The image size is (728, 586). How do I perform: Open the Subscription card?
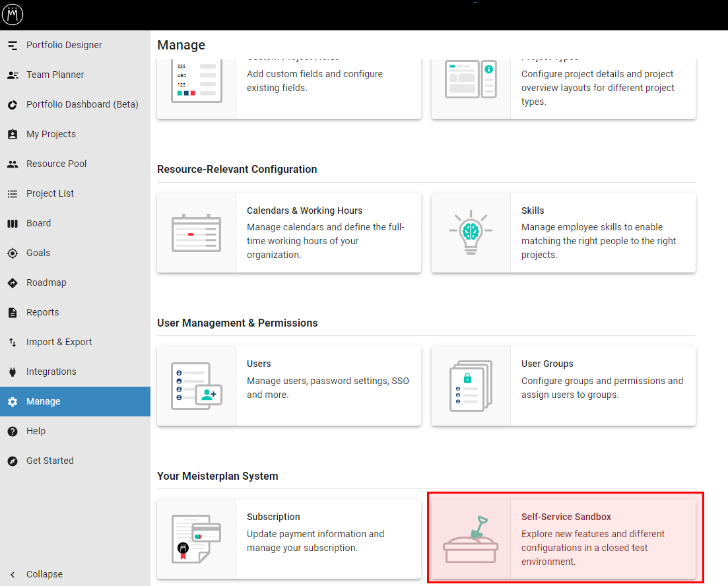pyautogui.click(x=289, y=539)
